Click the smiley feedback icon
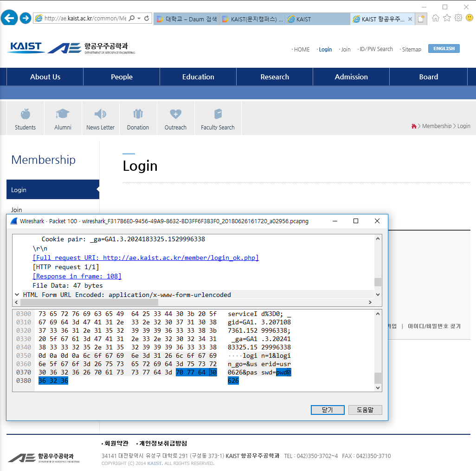476x471 pixels. click(x=470, y=18)
